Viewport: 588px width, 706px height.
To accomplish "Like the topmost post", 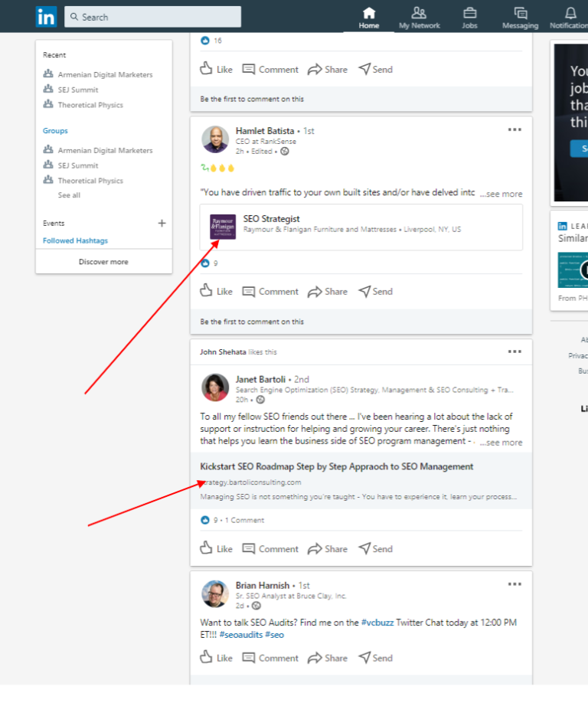I will (x=216, y=70).
